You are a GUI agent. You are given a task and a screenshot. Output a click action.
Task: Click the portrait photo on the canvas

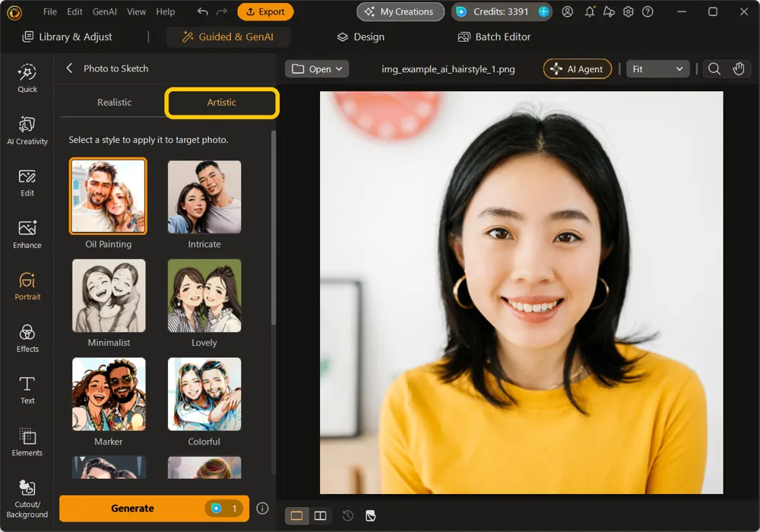pos(521,293)
